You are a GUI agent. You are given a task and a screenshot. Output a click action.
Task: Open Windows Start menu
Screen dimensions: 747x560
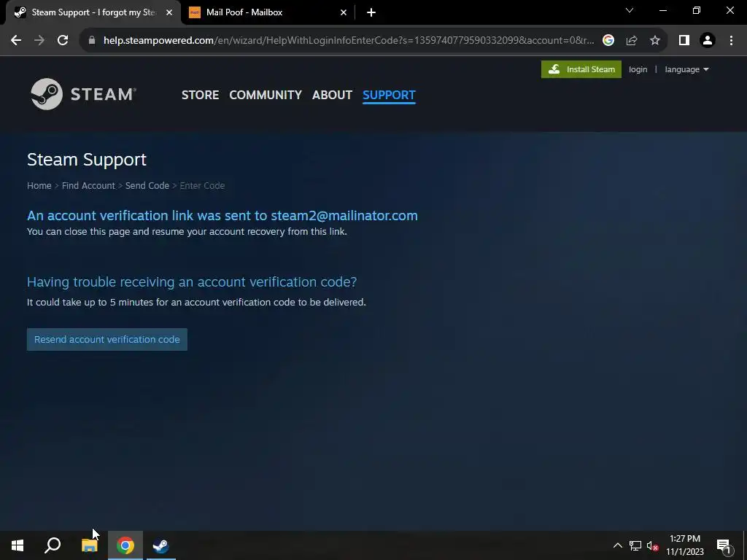point(18,545)
